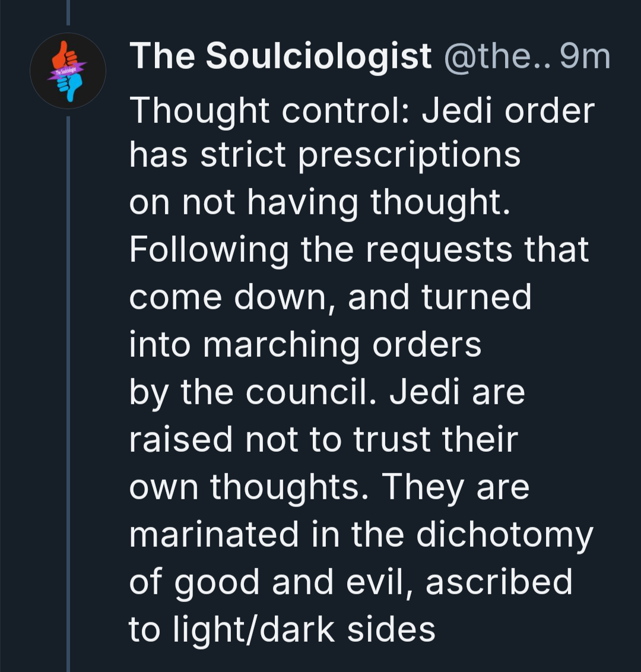Click the 'has strict prescriptions' line
Screen dimensions: 641x672
(325, 155)
